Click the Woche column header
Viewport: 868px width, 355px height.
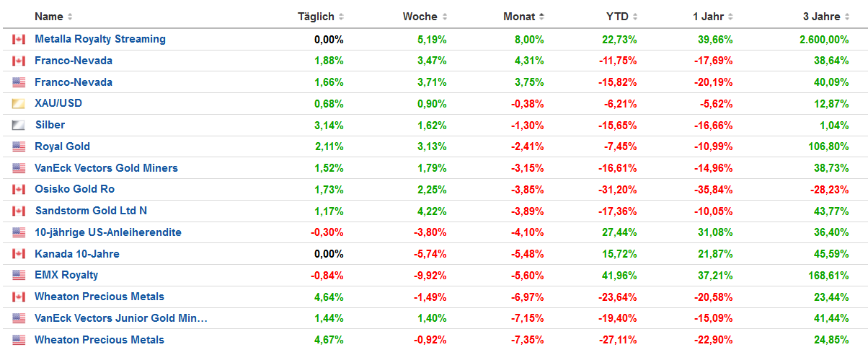point(420,17)
